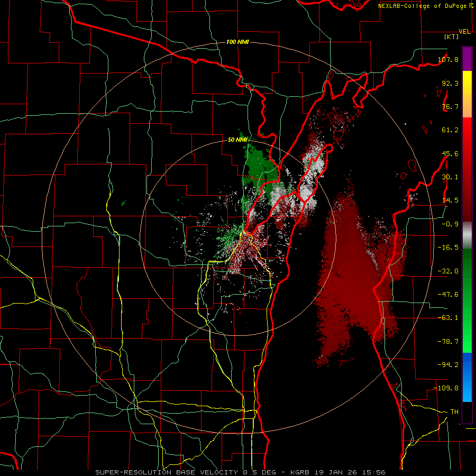Image resolution: width=476 pixels, height=476 pixels.
Task: Click the 100 NMI range ring label
Action: (x=237, y=42)
